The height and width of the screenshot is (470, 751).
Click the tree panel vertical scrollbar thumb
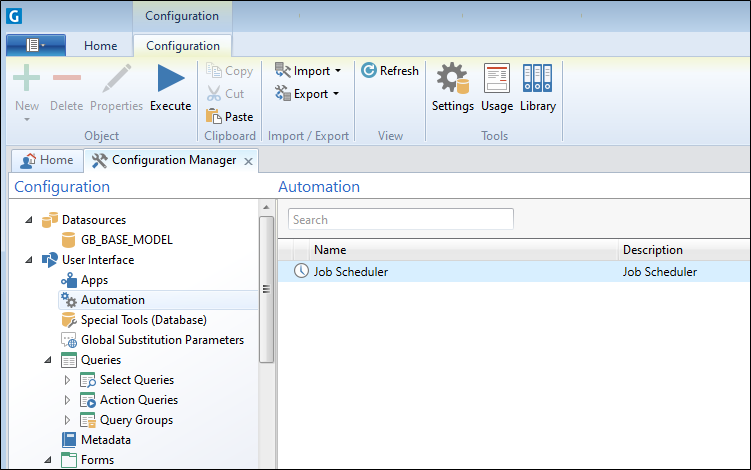click(266, 289)
